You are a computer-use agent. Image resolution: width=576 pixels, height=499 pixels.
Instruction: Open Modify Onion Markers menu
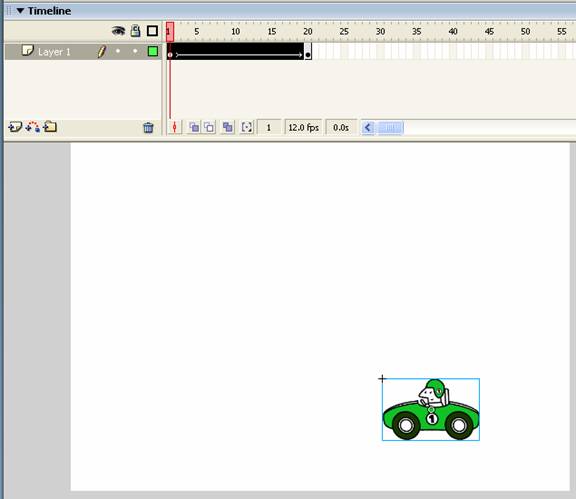click(x=246, y=128)
